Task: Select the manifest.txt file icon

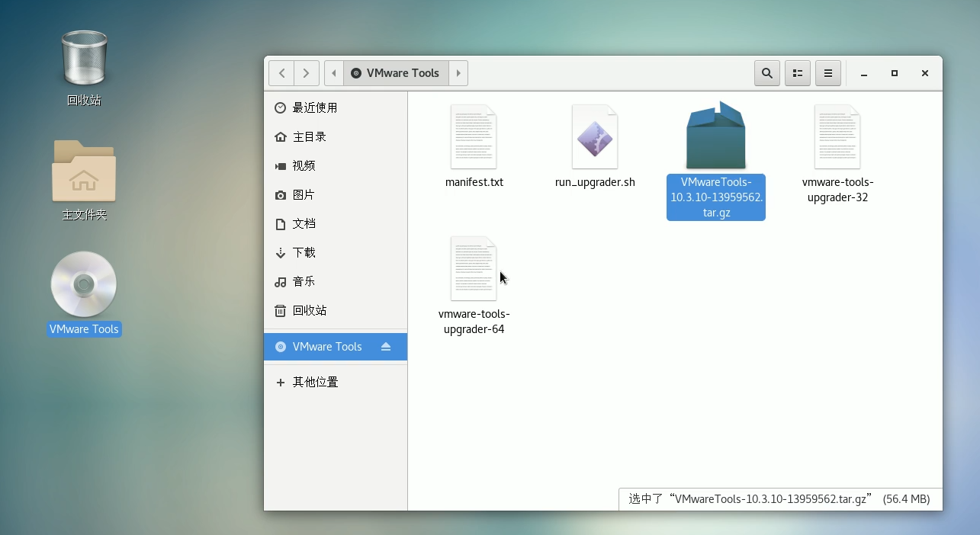Action: 474,136
